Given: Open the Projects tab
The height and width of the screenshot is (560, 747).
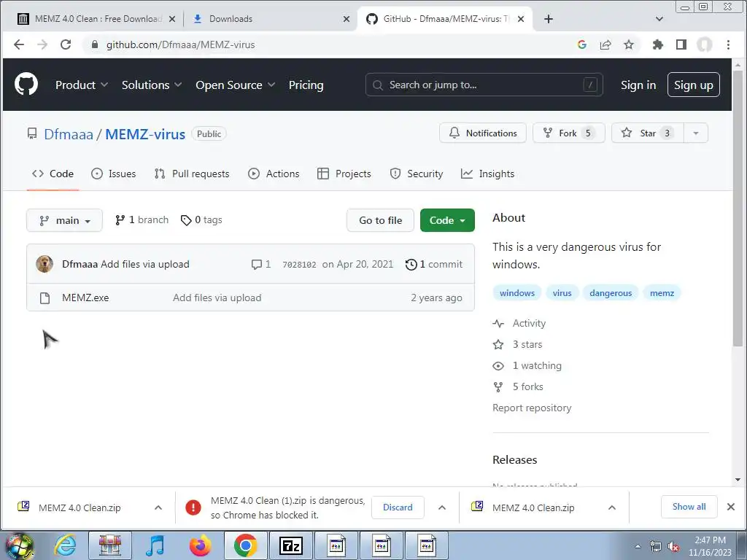Looking at the screenshot, I should click(344, 174).
